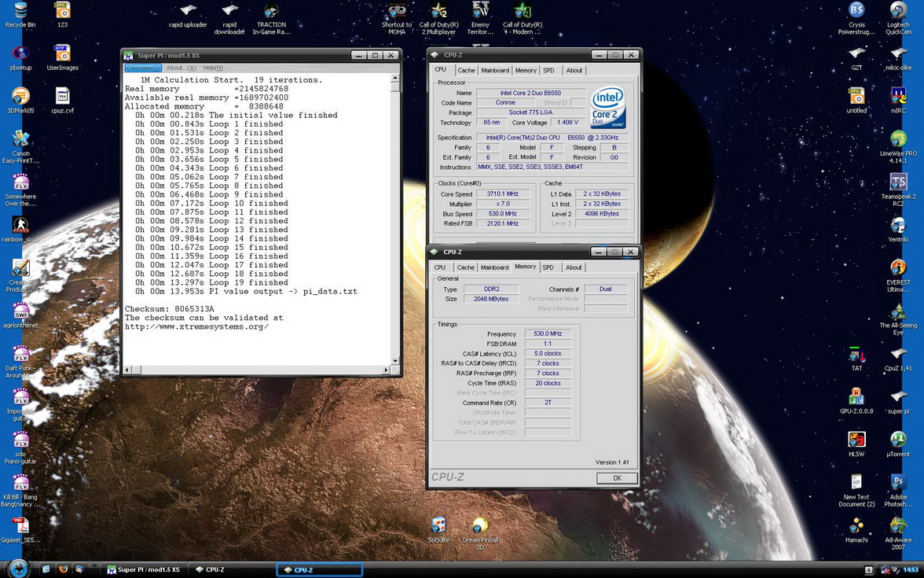Click Frequency 530.0 MHz field
The height and width of the screenshot is (578, 924).
click(x=548, y=333)
